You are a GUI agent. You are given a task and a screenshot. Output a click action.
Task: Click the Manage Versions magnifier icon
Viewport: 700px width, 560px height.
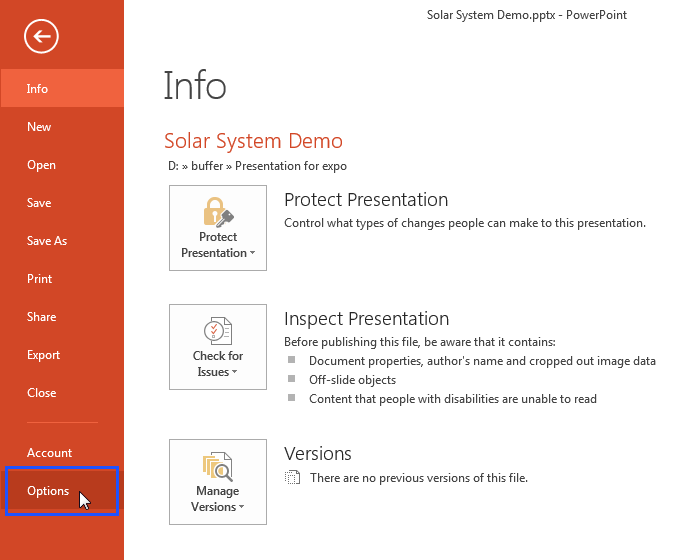click(218, 467)
